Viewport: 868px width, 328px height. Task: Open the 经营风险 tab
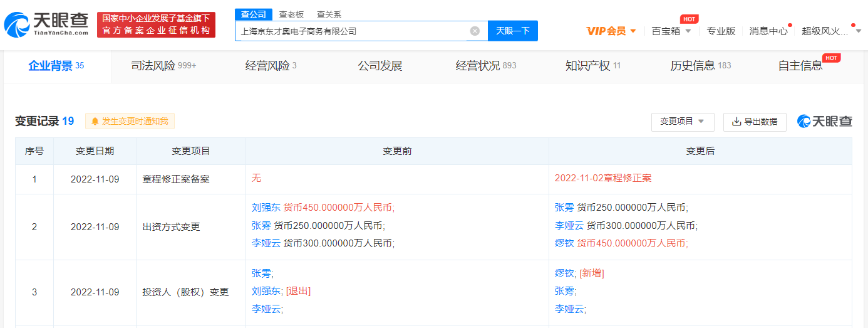coord(271,66)
